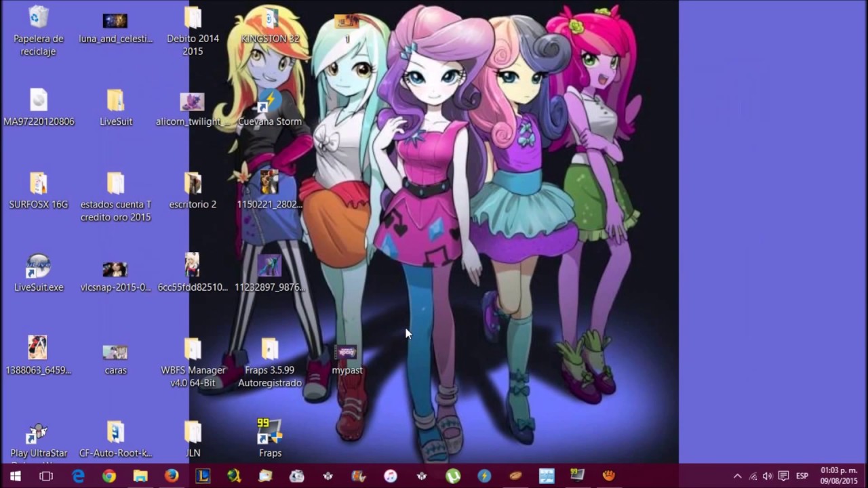Viewport: 868px width, 488px height.
Task: Open the Debito 2014 2015 folder
Action: (x=193, y=30)
